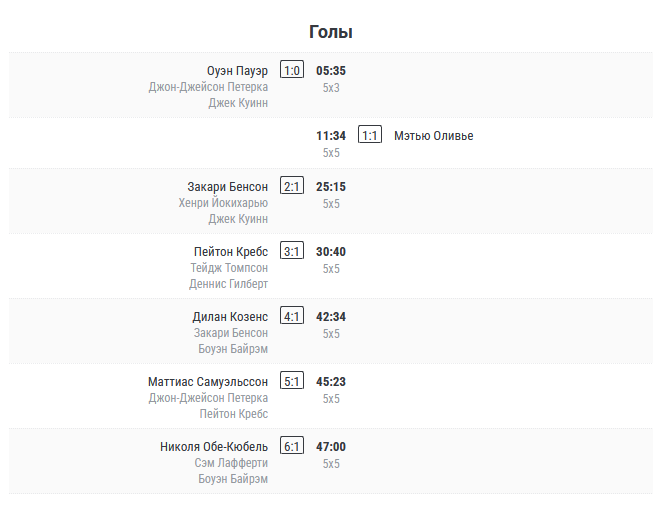665x512 pixels.
Task: Click the 05:35 goal time
Action: [x=331, y=71]
